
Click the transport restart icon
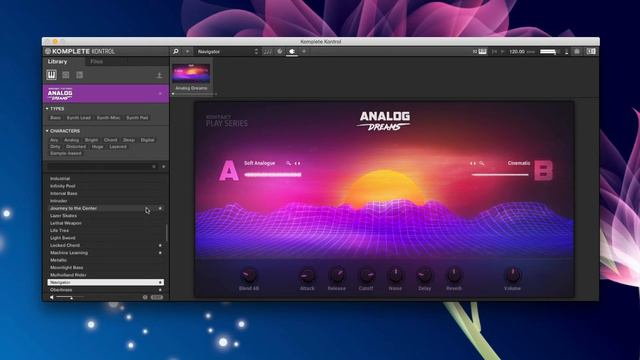494,51
